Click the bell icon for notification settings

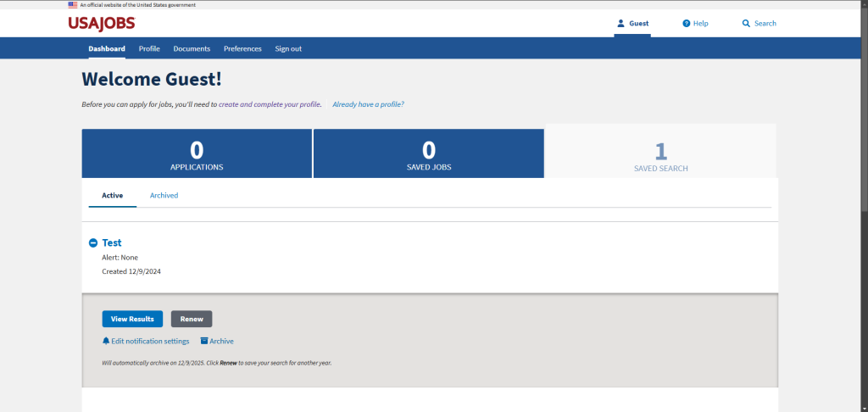[106, 341]
